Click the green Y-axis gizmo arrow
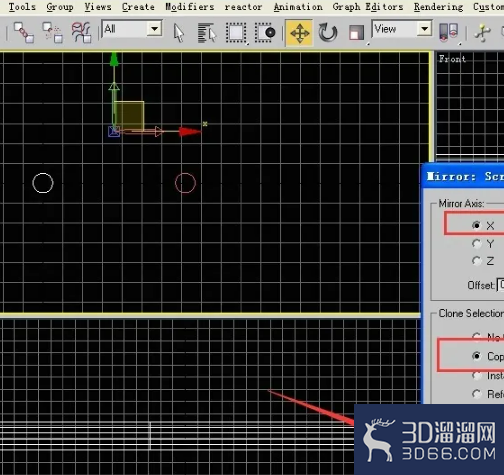 point(114,59)
